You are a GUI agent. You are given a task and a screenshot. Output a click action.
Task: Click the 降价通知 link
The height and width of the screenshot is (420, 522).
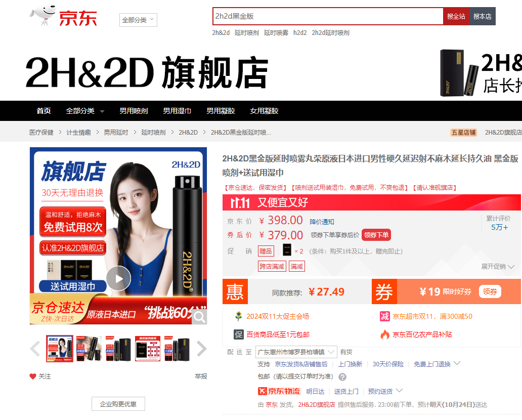[x=322, y=222]
